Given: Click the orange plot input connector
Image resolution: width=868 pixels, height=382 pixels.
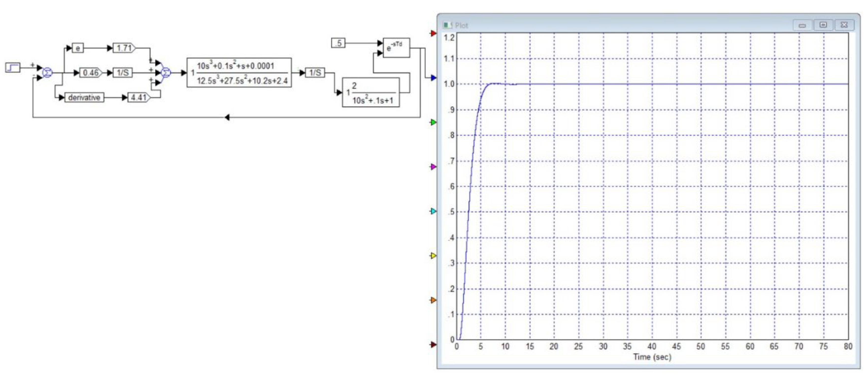Looking at the screenshot, I should (433, 300).
